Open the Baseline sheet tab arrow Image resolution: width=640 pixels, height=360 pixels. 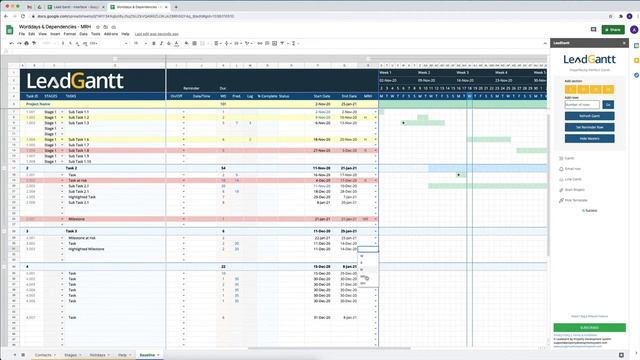click(158, 355)
